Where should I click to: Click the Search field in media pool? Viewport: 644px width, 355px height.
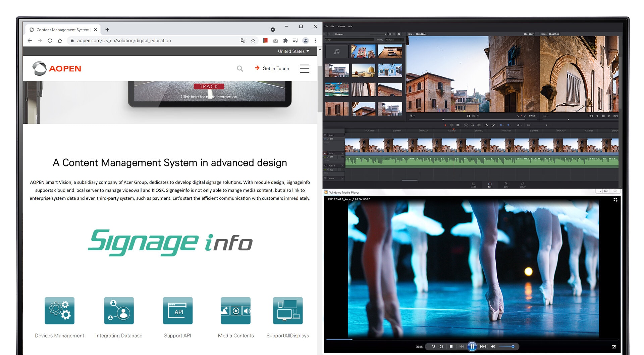click(x=350, y=40)
